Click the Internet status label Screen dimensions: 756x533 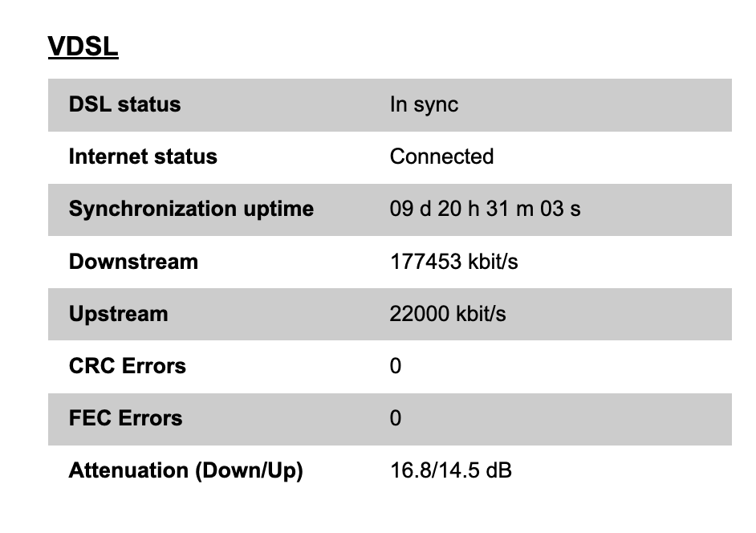(143, 157)
